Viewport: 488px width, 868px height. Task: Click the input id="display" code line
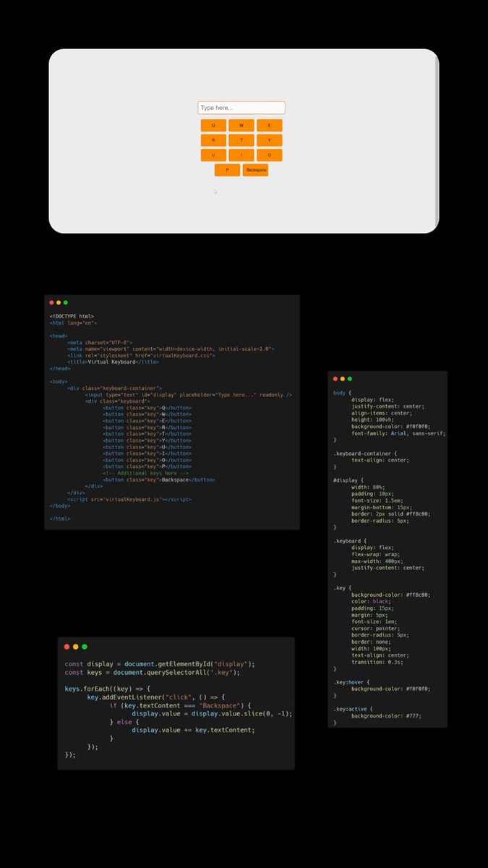click(x=189, y=395)
